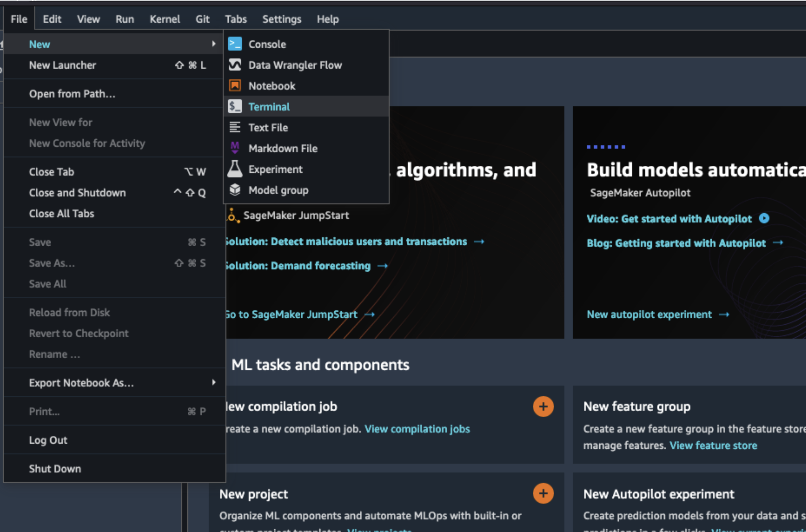Click the Data Wrangler Flow icon

coord(235,65)
